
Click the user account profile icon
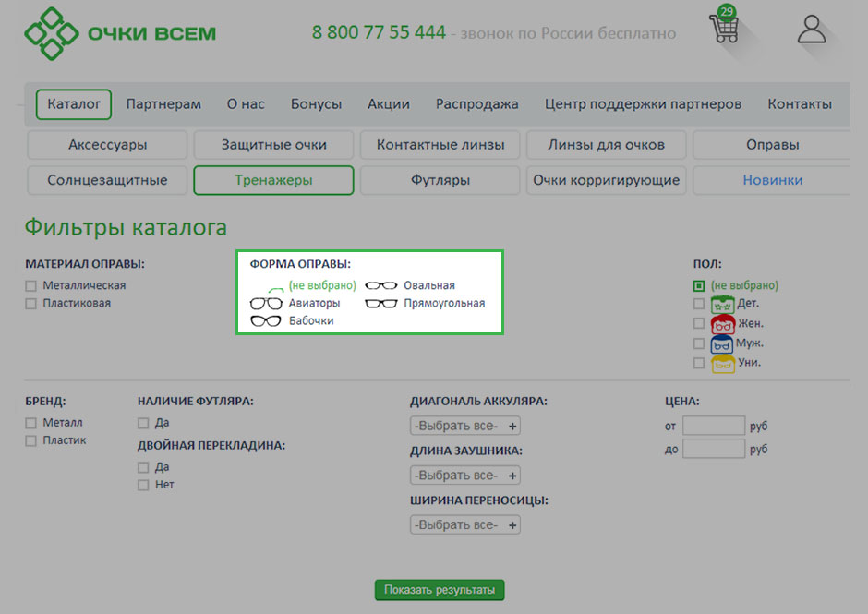(811, 29)
